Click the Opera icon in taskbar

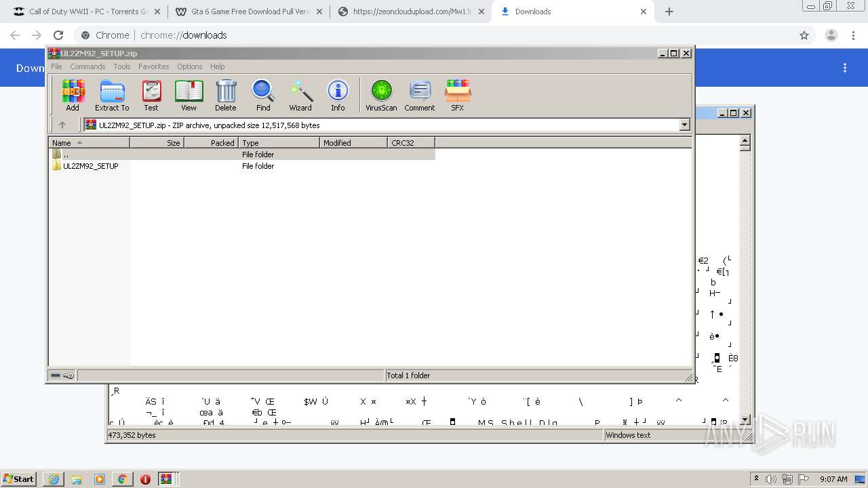[x=145, y=479]
